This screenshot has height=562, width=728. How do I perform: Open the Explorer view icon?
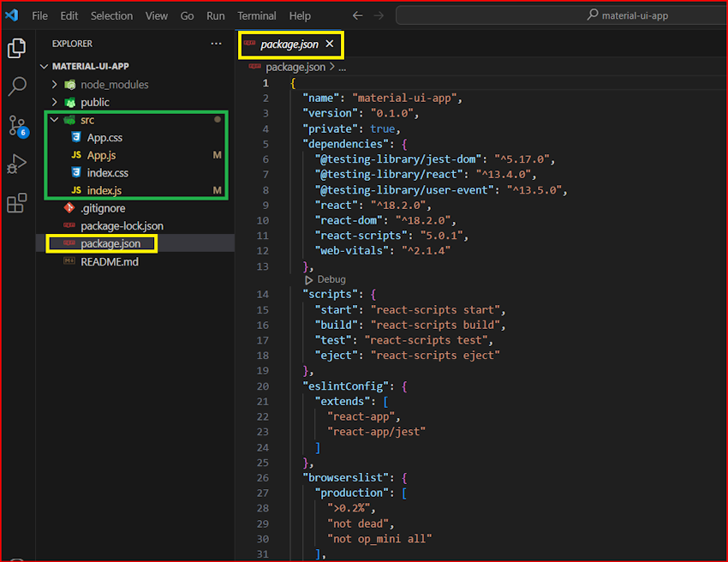pos(16,48)
